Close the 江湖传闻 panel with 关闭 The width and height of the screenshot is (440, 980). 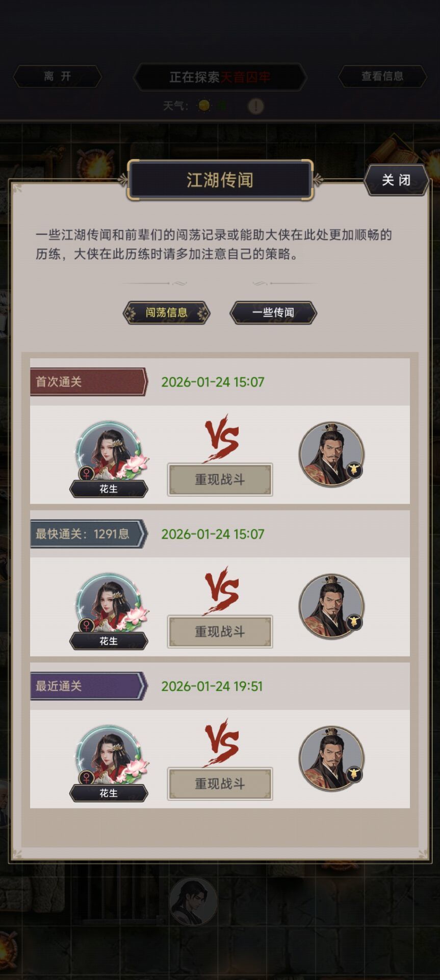click(396, 180)
